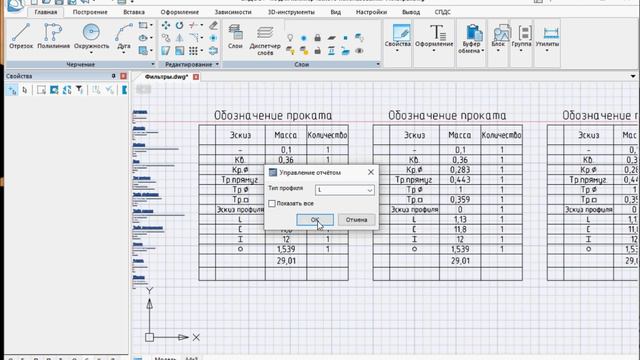Switch to the Настройки ribbon tab
The height and width of the screenshot is (360, 640).
tap(371, 12)
